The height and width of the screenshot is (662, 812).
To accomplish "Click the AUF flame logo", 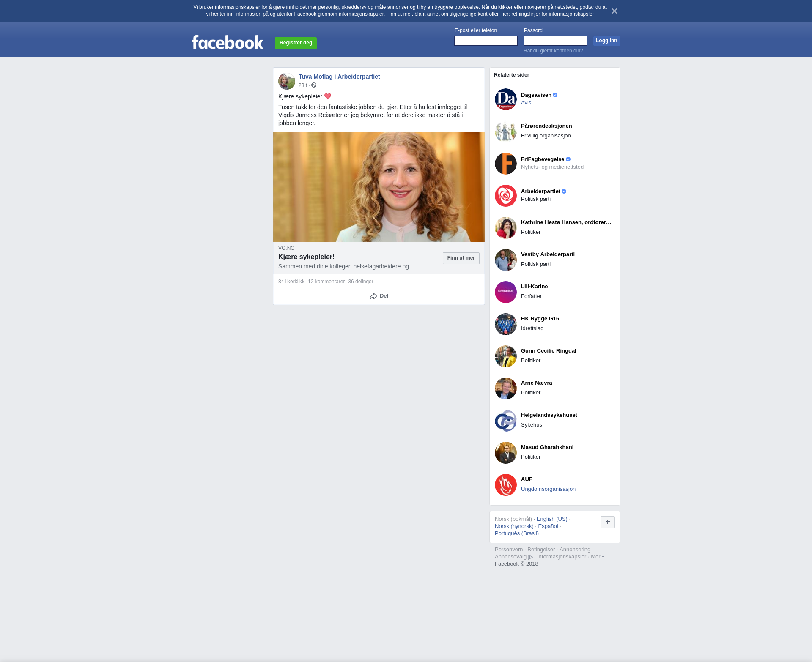I will [x=506, y=485].
